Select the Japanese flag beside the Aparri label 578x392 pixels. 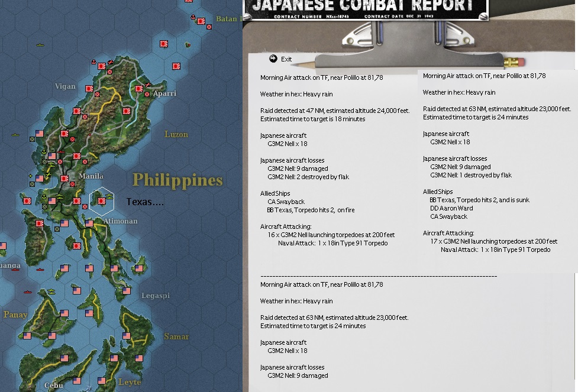[139, 89]
